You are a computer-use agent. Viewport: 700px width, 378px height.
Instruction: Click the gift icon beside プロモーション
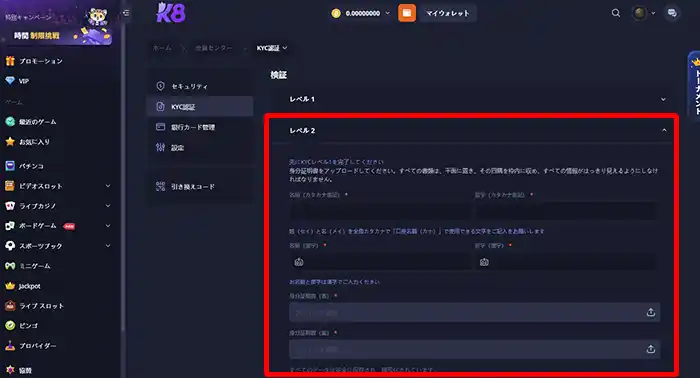point(10,61)
